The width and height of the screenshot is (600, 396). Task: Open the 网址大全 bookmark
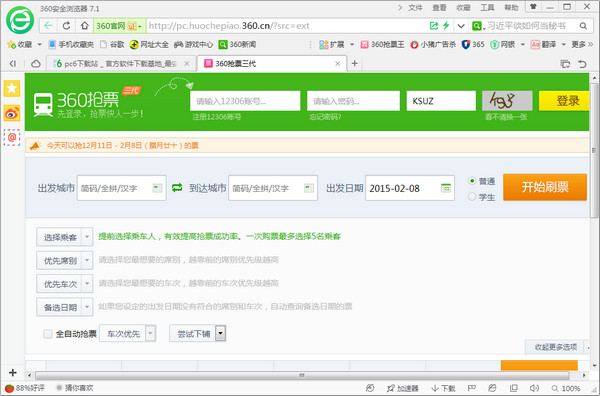click(149, 44)
